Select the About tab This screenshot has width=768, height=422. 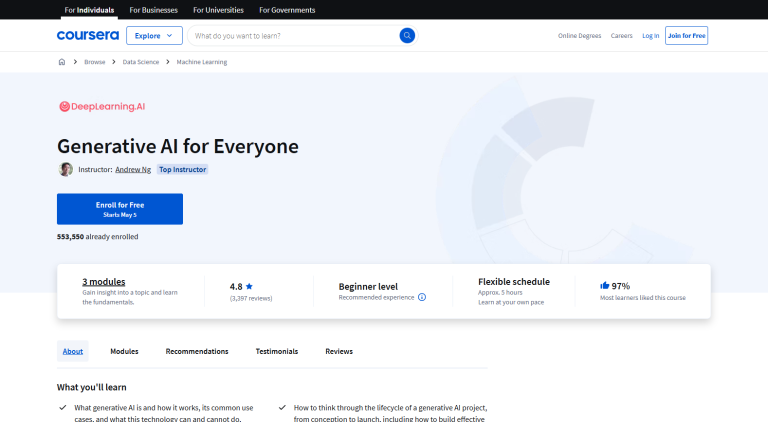[x=72, y=351]
